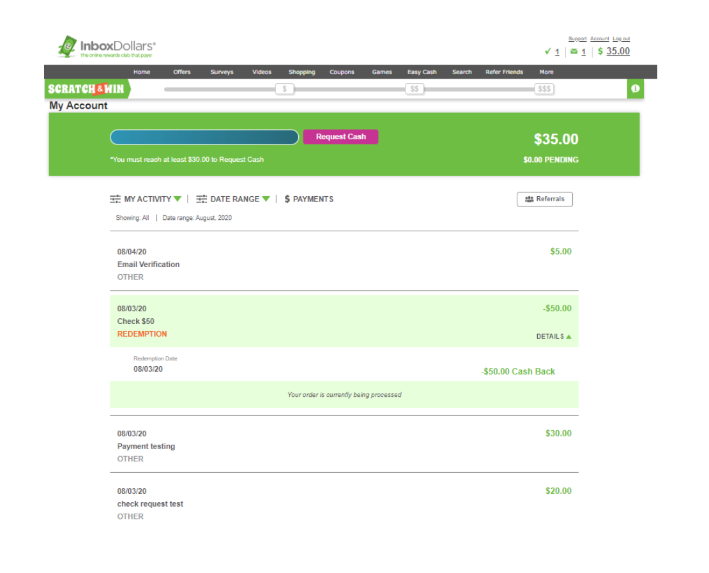This screenshot has height=573, width=709.
Task: Click the -$50.00 Cash Back text
Action: (x=518, y=371)
